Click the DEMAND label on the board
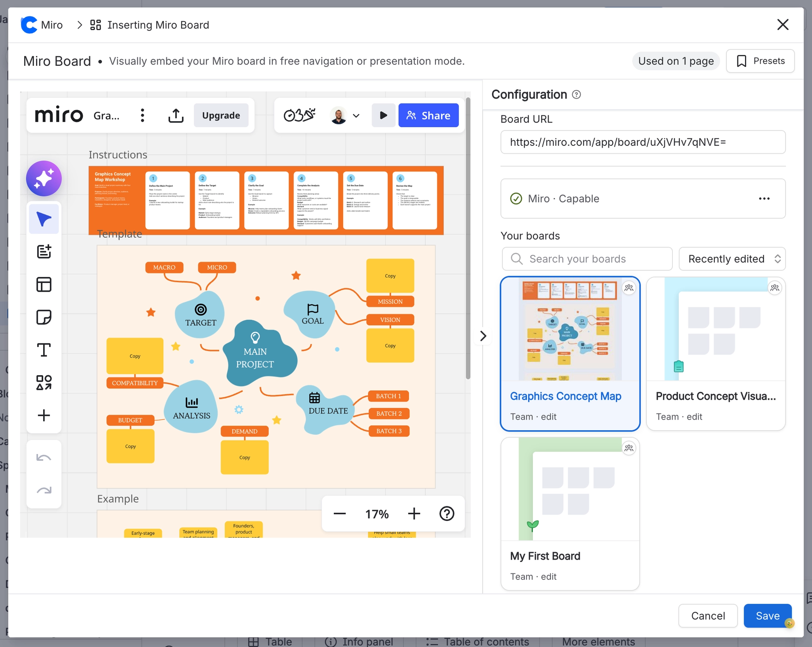Viewport: 812px width, 647px height. click(245, 431)
